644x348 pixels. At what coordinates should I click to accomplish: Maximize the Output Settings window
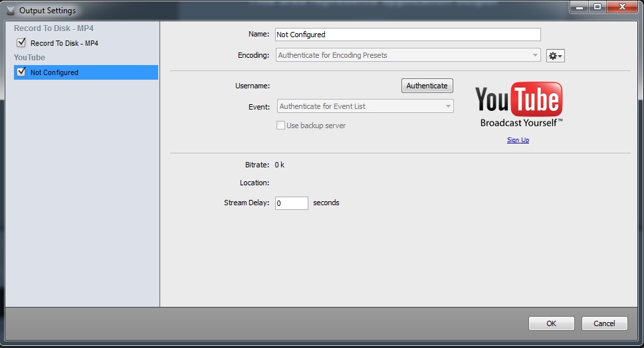(x=597, y=8)
